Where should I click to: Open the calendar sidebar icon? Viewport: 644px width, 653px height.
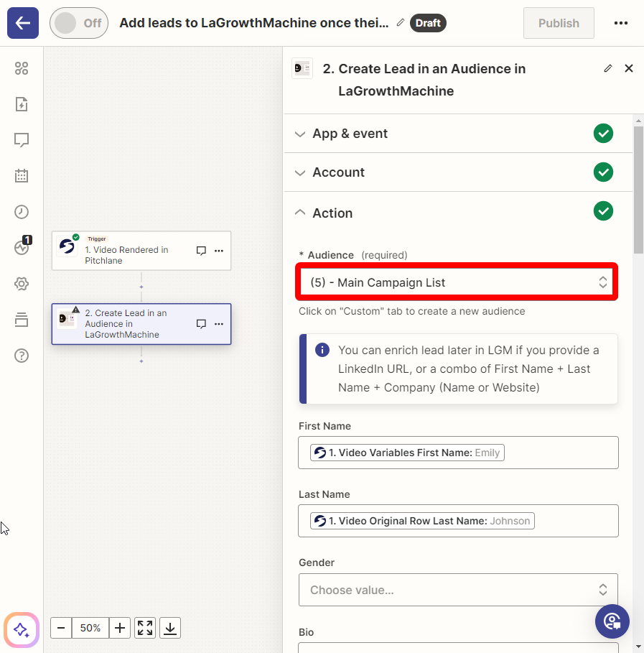22,176
